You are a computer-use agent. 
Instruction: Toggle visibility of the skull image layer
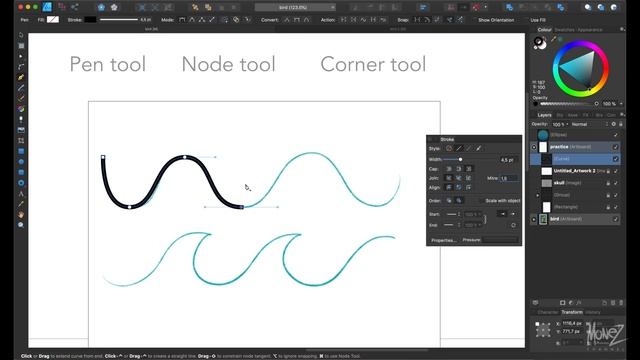click(x=615, y=183)
